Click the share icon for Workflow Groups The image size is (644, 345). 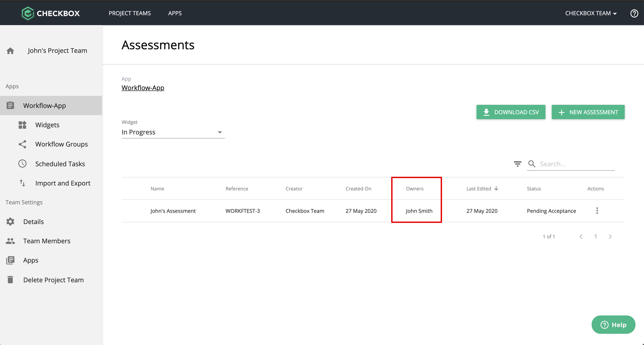[x=22, y=144]
